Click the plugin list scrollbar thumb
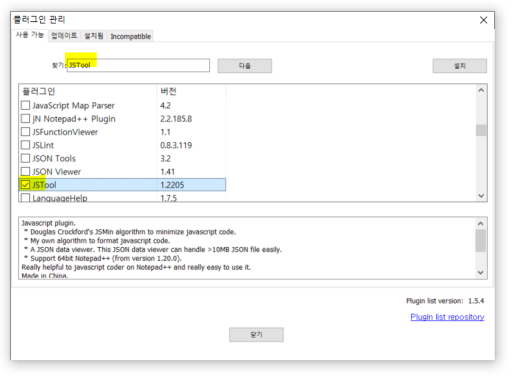The image size is (512, 376). coord(481,130)
